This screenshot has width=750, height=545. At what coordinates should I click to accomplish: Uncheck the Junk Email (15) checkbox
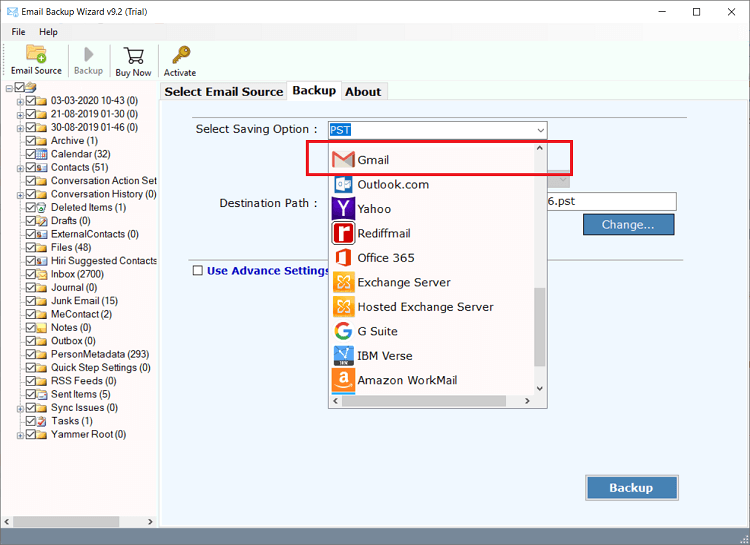(31, 301)
